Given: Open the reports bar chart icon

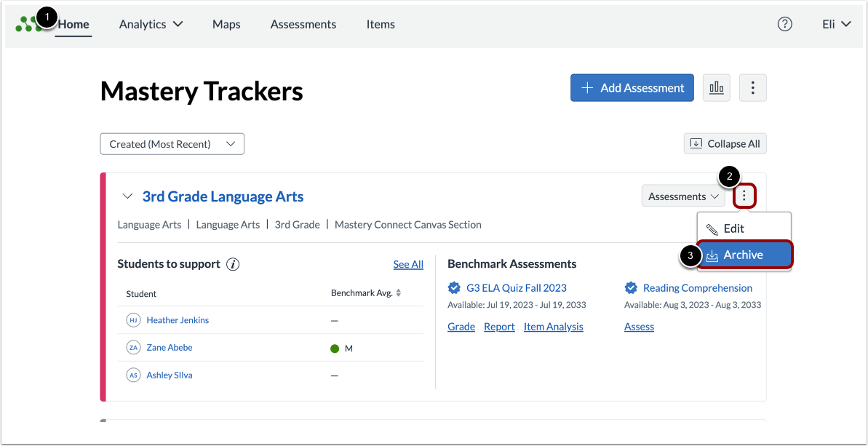Looking at the screenshot, I should click(x=716, y=87).
